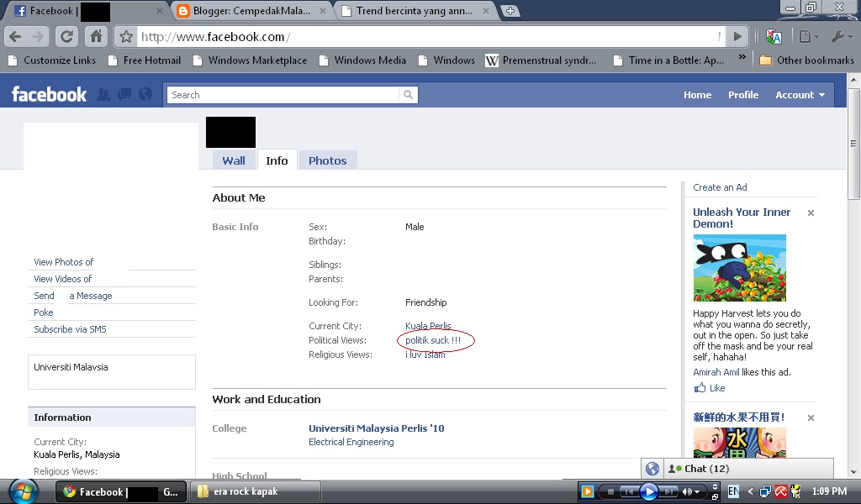Expand the Account dropdown menu

coord(800,95)
